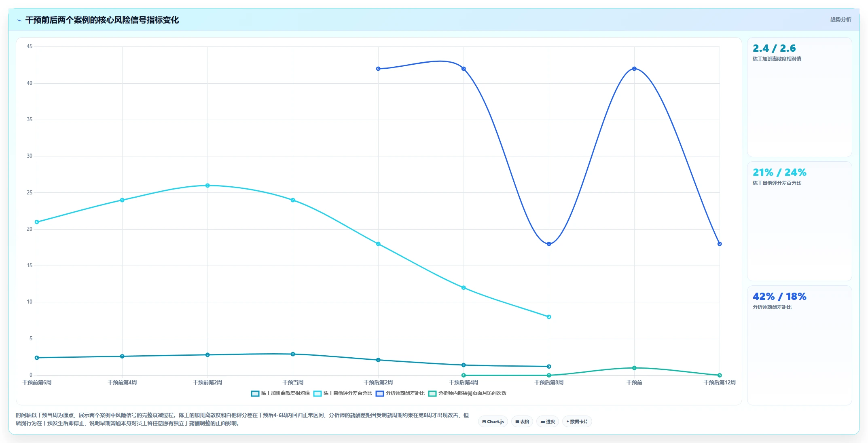Click the Chart.js tag
Screen dimensions: 868x443
pyautogui.click(x=493, y=422)
